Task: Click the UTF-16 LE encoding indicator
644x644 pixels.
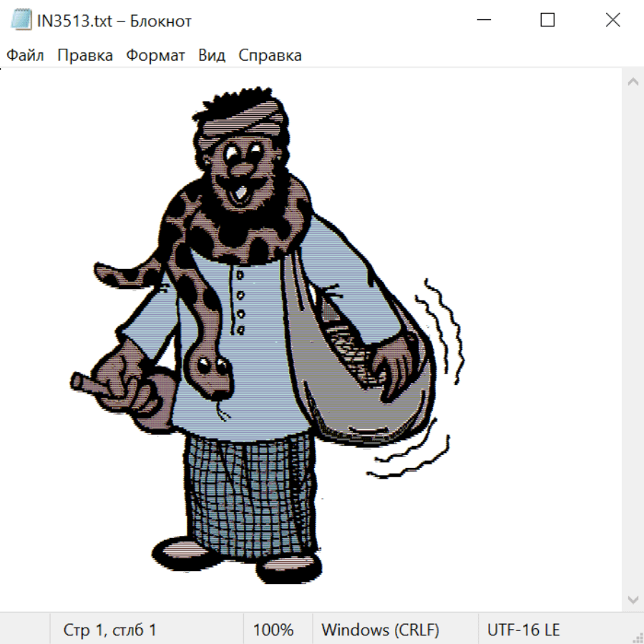Action: (x=523, y=630)
